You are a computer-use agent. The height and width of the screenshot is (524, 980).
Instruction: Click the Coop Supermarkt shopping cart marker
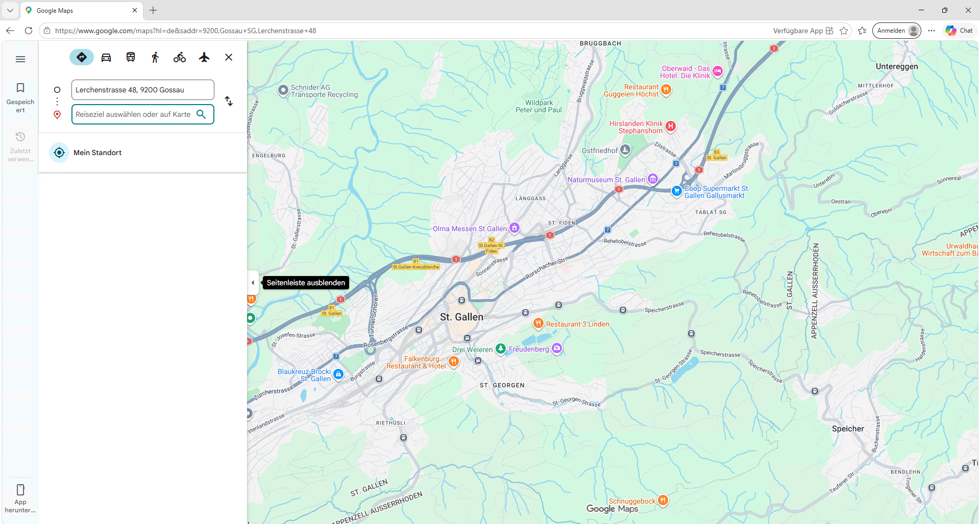pyautogui.click(x=677, y=191)
